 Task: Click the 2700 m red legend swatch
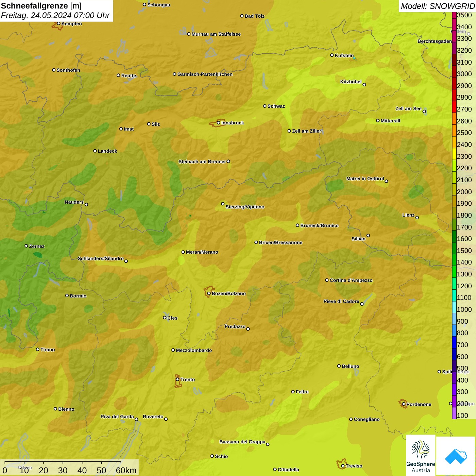coord(454,107)
